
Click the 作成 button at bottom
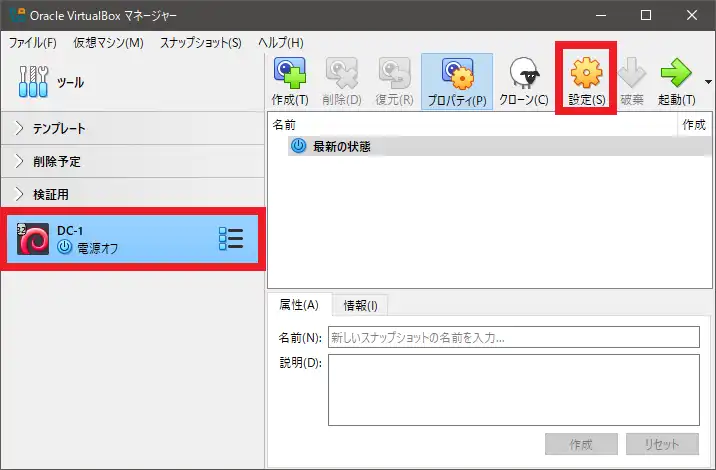point(581,444)
